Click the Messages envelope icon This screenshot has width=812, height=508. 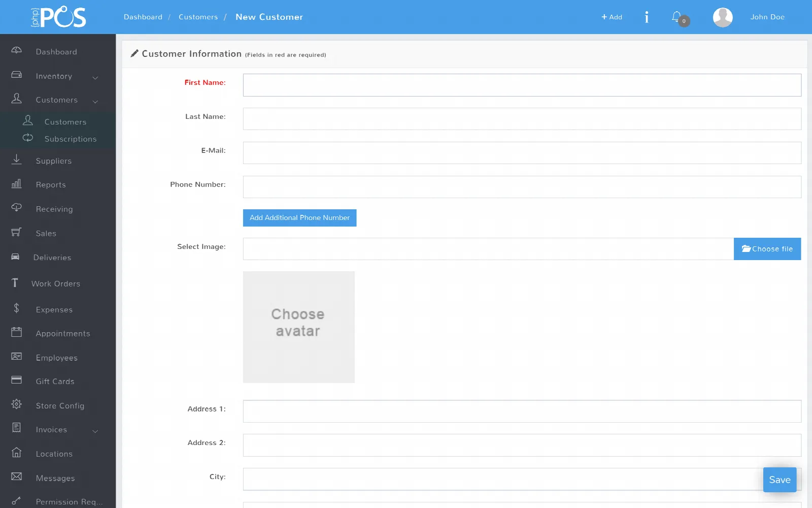click(16, 477)
